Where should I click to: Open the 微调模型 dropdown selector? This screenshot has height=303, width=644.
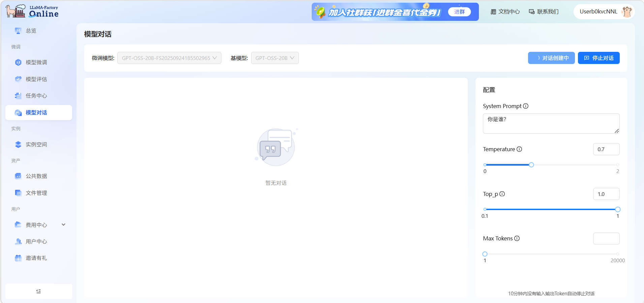pos(169,58)
